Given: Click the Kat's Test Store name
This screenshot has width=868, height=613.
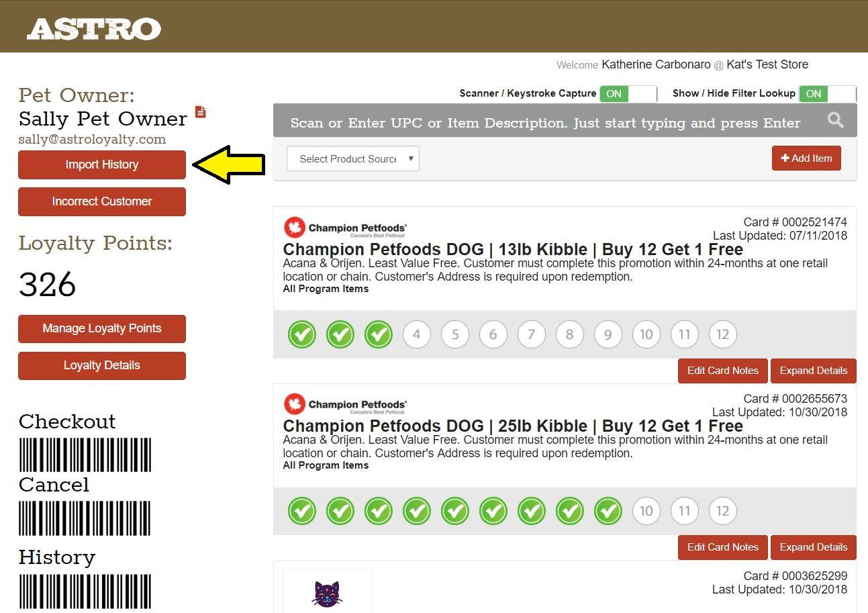Looking at the screenshot, I should coord(767,64).
